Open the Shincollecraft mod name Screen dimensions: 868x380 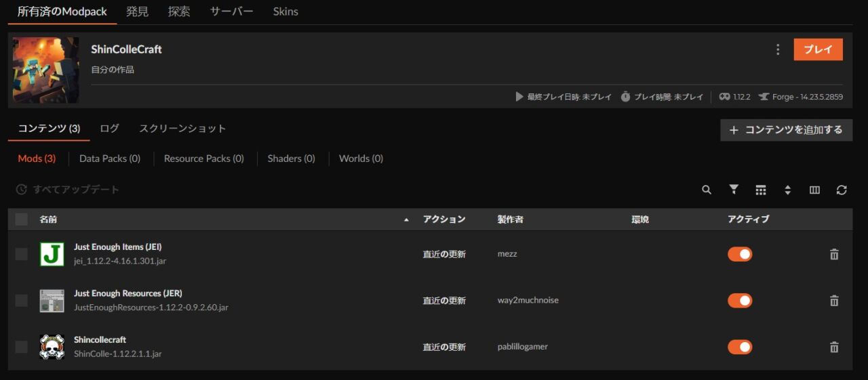point(100,340)
